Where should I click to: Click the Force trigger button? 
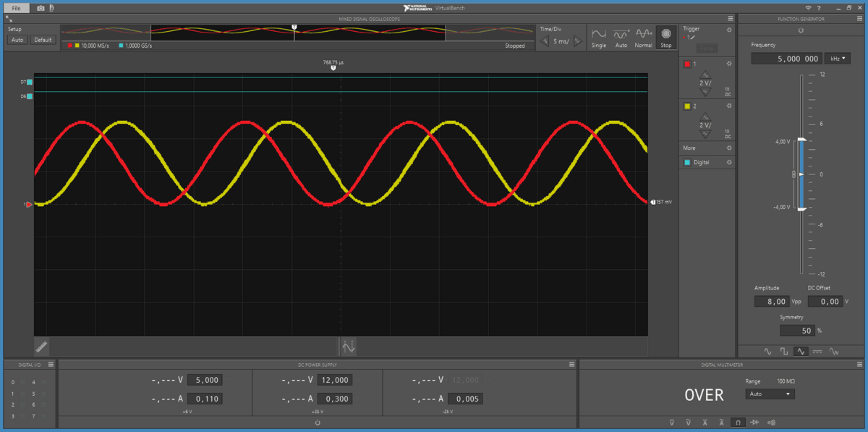click(x=707, y=48)
